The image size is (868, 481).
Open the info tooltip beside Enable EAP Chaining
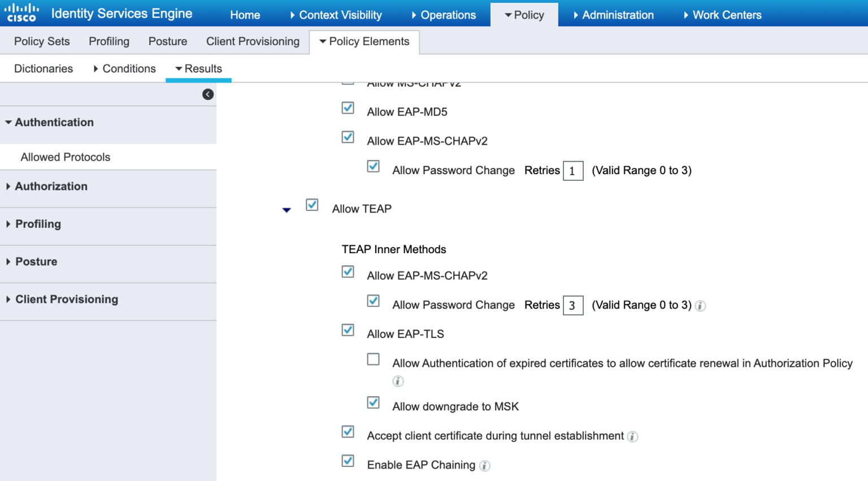[484, 466]
